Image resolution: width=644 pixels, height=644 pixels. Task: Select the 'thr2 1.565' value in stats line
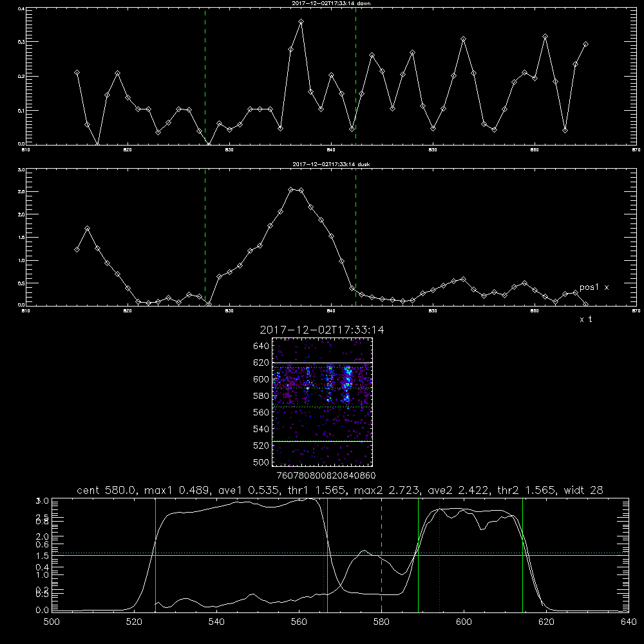tap(528, 490)
